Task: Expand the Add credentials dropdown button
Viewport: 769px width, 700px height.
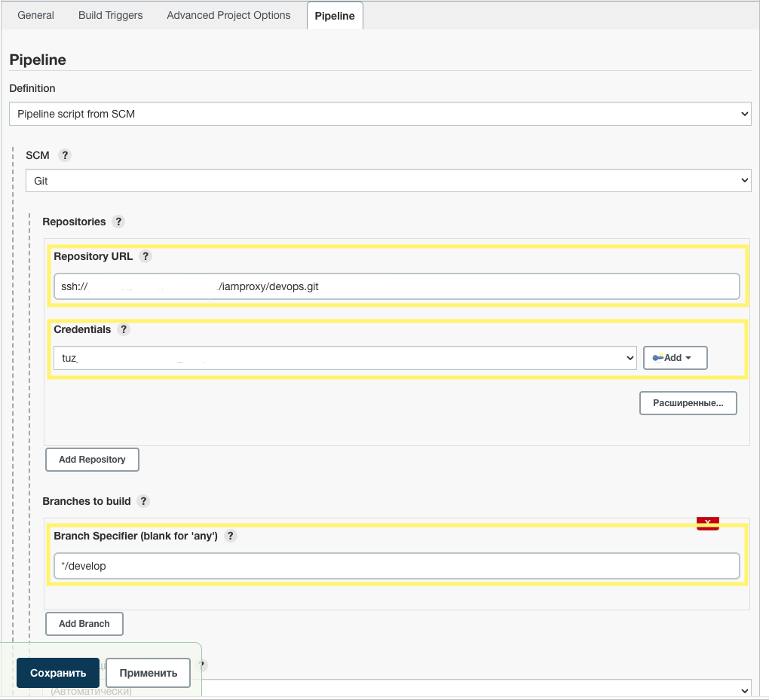Action: click(675, 358)
